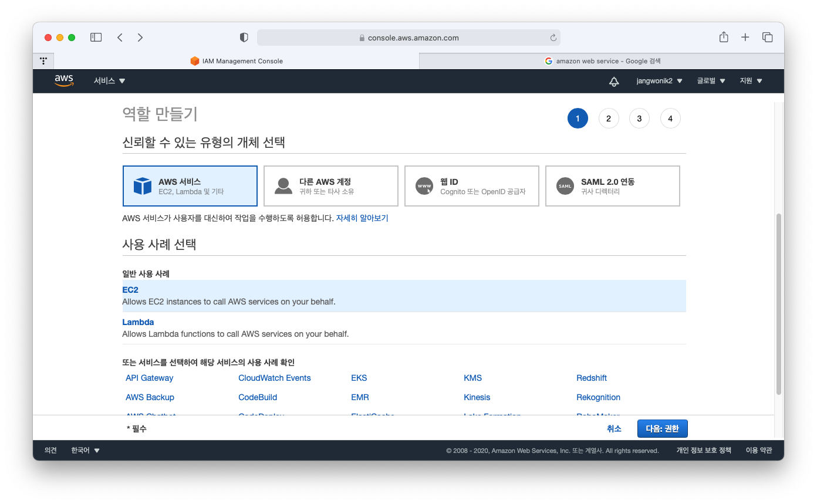This screenshot has height=504, width=817.
Task: Open the 한국어 language selector
Action: (x=86, y=451)
